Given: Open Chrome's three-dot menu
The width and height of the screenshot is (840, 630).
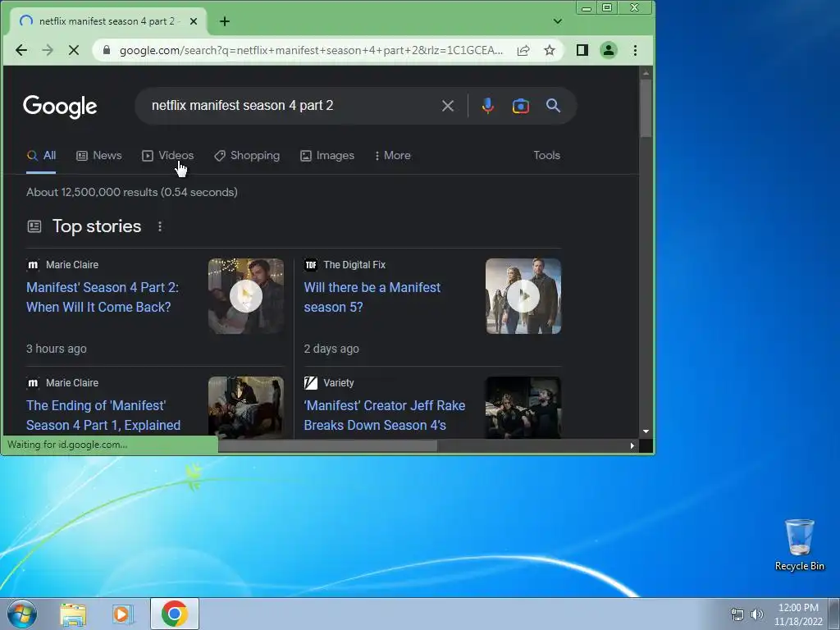Looking at the screenshot, I should (636, 50).
